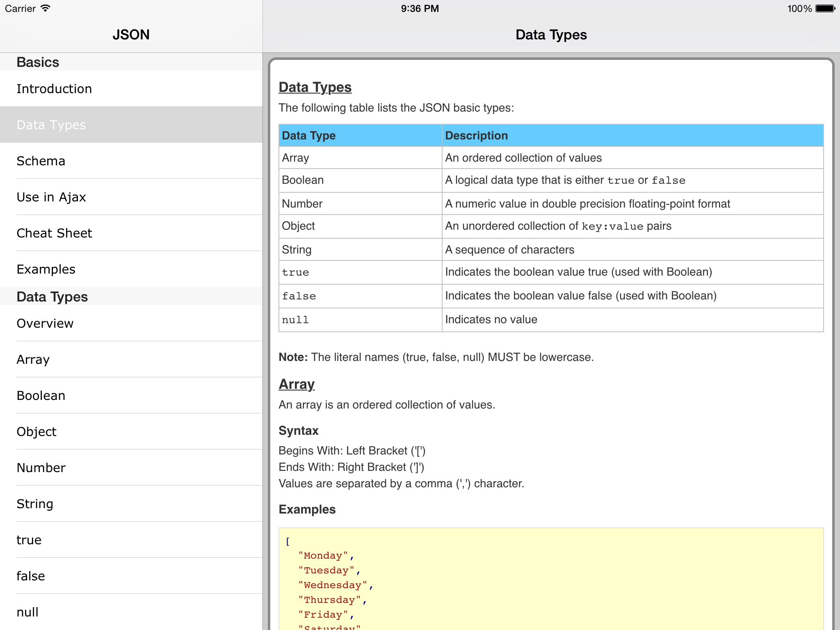Click the Data Types underlined heading
Image resolution: width=840 pixels, height=630 pixels.
coord(315,87)
